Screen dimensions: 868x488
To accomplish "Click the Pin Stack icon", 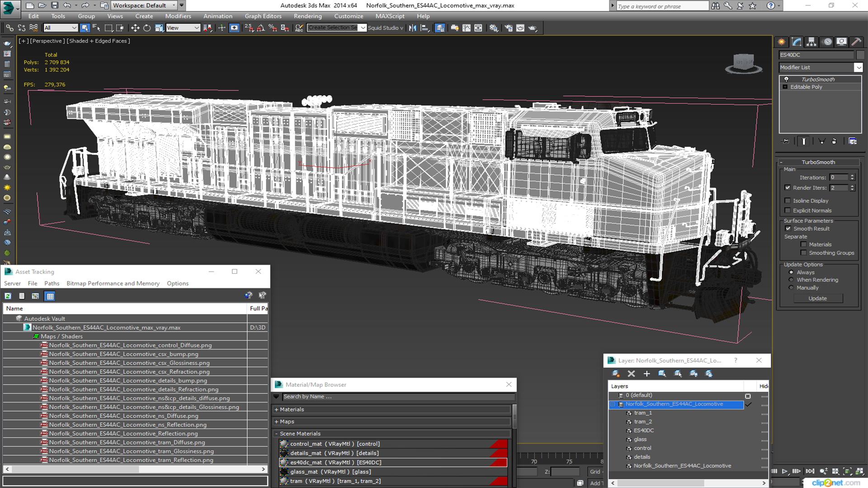I will pyautogui.click(x=786, y=141).
